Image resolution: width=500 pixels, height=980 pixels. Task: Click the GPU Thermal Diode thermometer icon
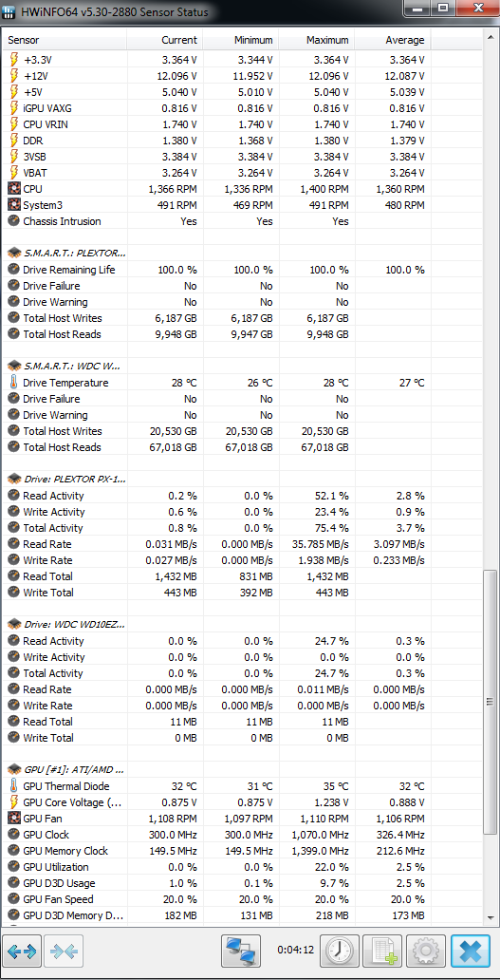13,786
